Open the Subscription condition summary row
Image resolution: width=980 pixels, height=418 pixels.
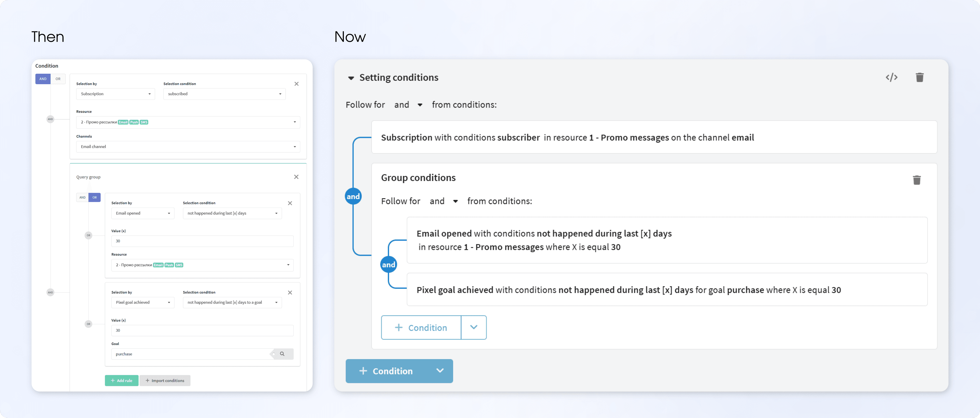point(654,137)
